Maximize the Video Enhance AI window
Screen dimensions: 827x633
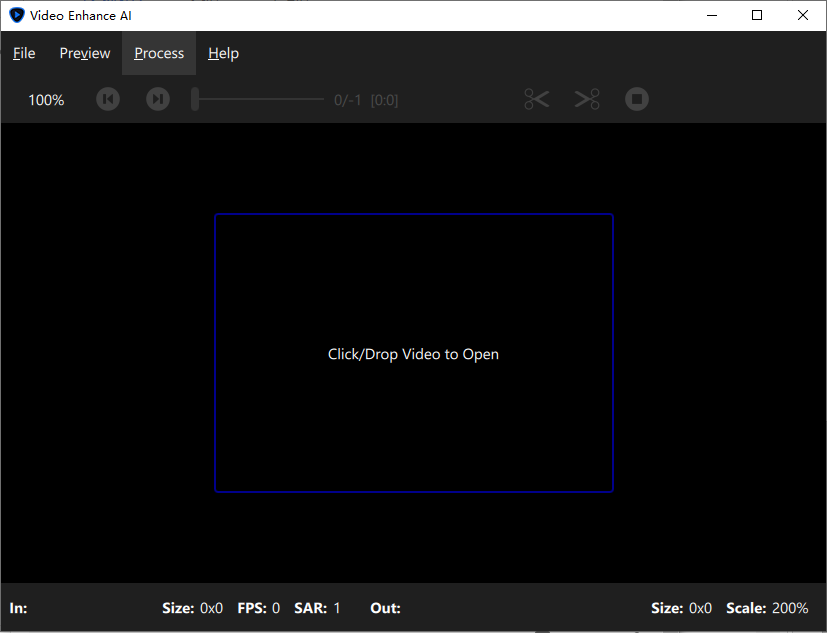757,15
